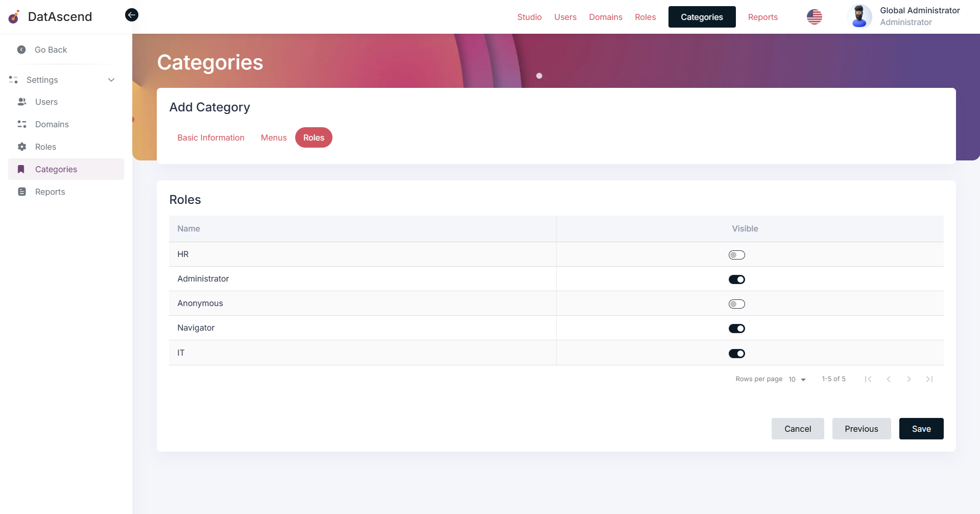The width and height of the screenshot is (980, 514).
Task: Click the Go Back arrow icon
Action: point(21,50)
